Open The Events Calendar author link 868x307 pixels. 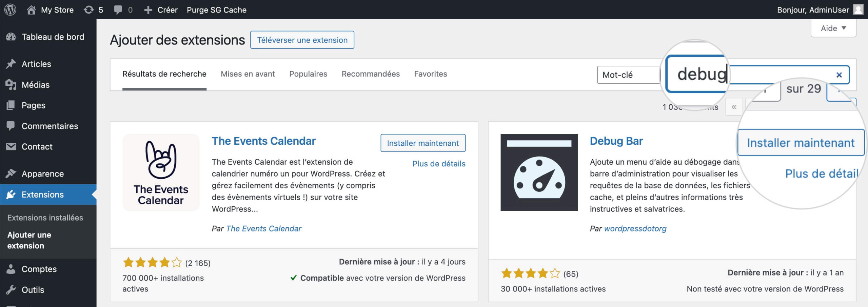tap(263, 229)
